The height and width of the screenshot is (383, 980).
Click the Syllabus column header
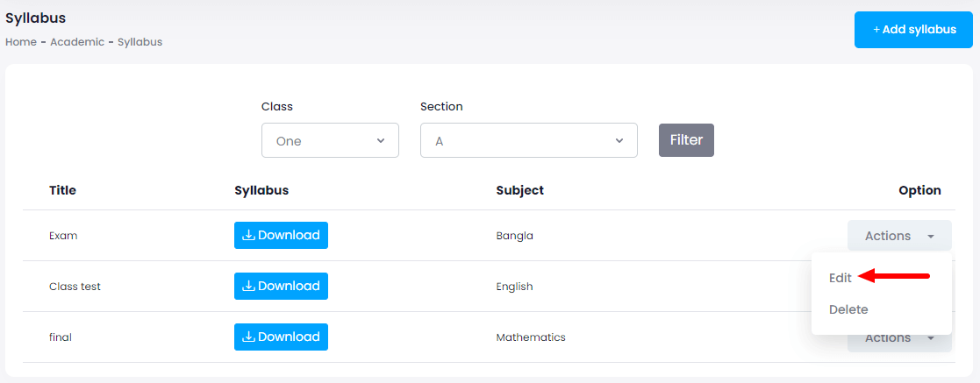click(x=261, y=190)
